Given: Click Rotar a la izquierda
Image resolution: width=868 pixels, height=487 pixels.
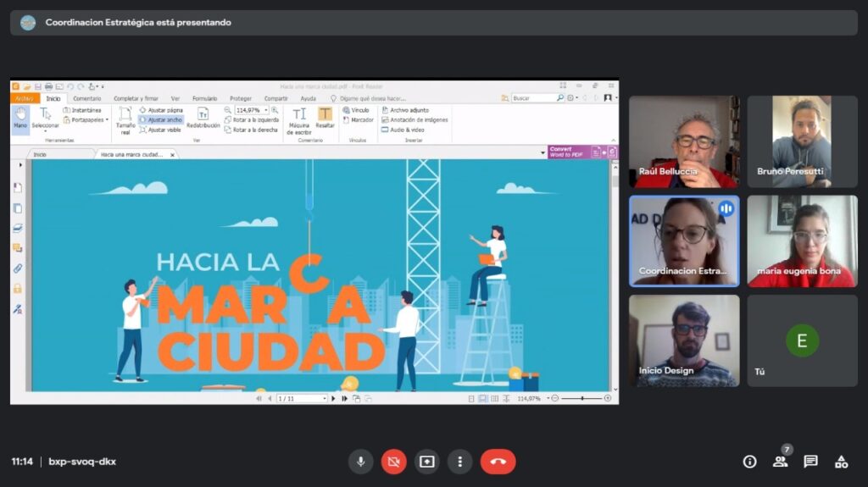Looking at the screenshot, I should tap(251, 119).
